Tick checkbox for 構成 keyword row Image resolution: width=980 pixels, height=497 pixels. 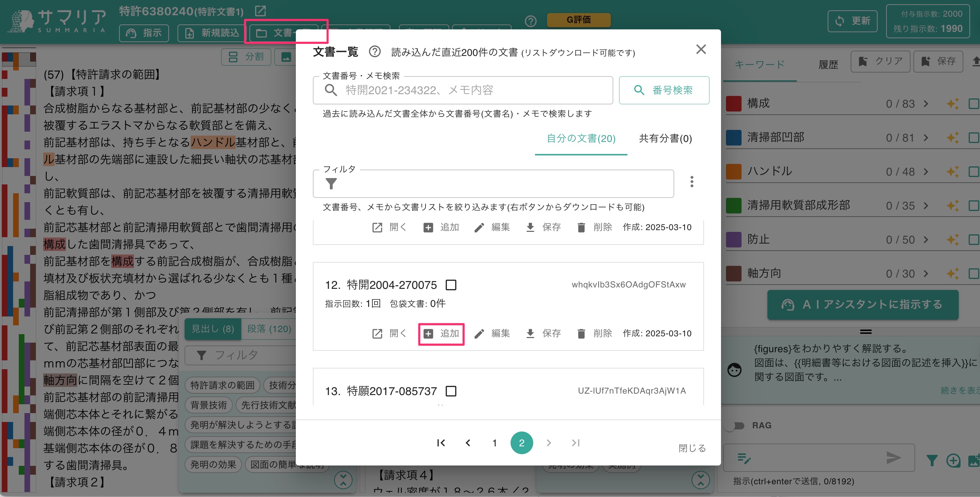coord(974,103)
